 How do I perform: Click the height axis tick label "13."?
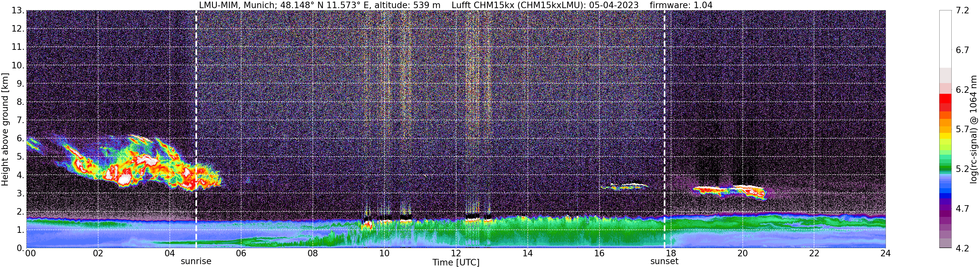pos(18,11)
